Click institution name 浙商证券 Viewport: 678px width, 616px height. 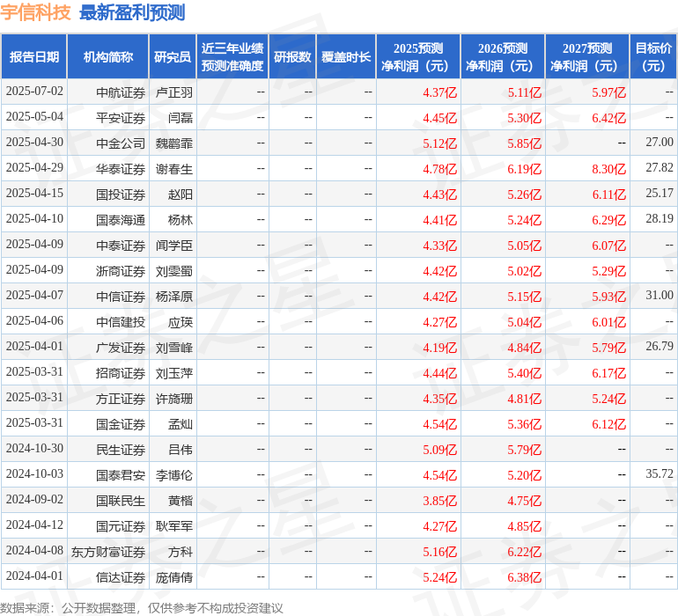coord(121,271)
